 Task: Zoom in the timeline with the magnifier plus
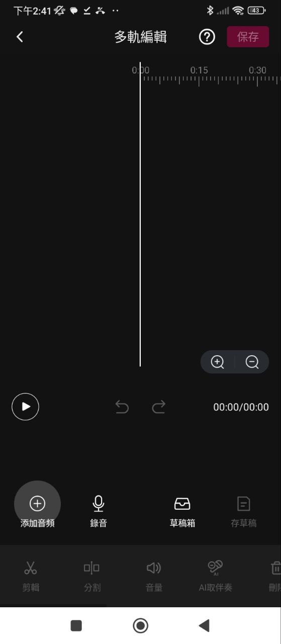[x=218, y=362]
